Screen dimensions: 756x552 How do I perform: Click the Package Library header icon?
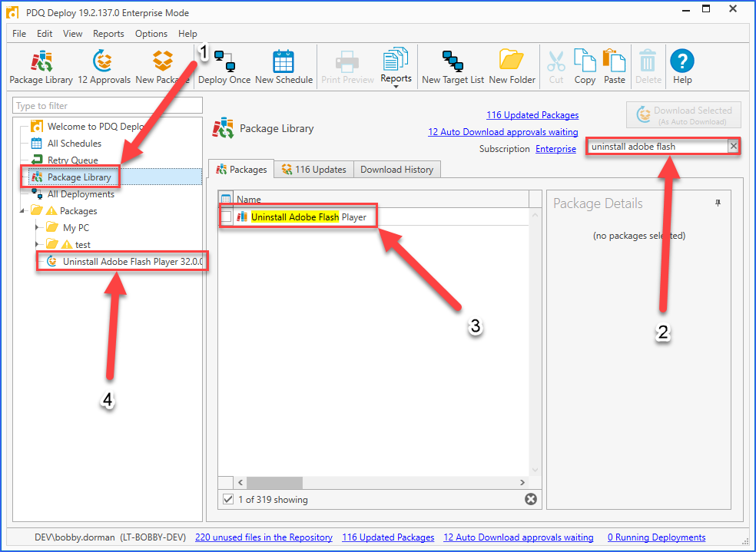click(224, 128)
